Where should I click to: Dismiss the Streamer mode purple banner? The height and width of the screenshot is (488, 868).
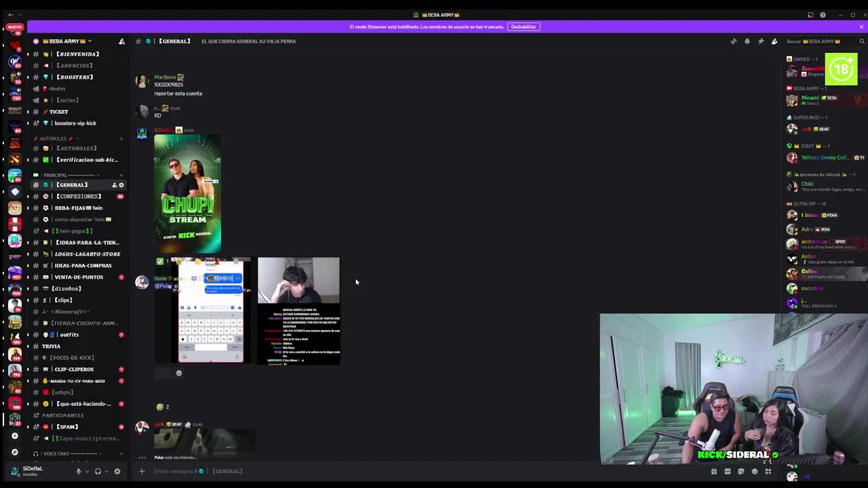[861, 26]
